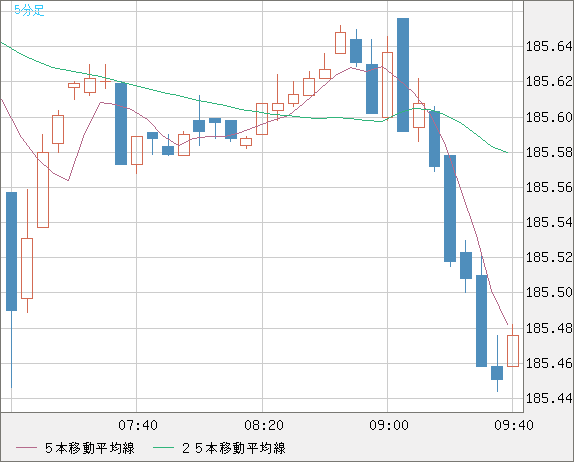Click the tallest blue candle just after 09:00
The width and height of the screenshot is (574, 462).
(403, 75)
